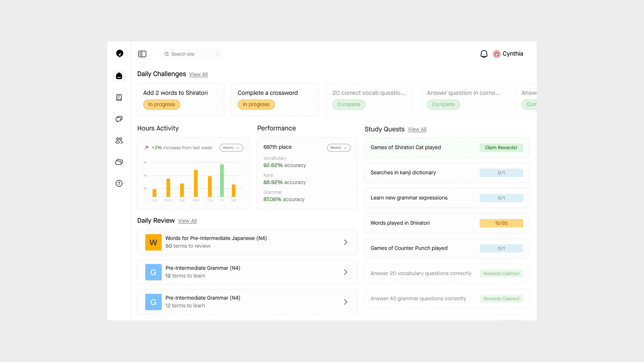Open the Weekly dropdown in Performance

tap(338, 148)
